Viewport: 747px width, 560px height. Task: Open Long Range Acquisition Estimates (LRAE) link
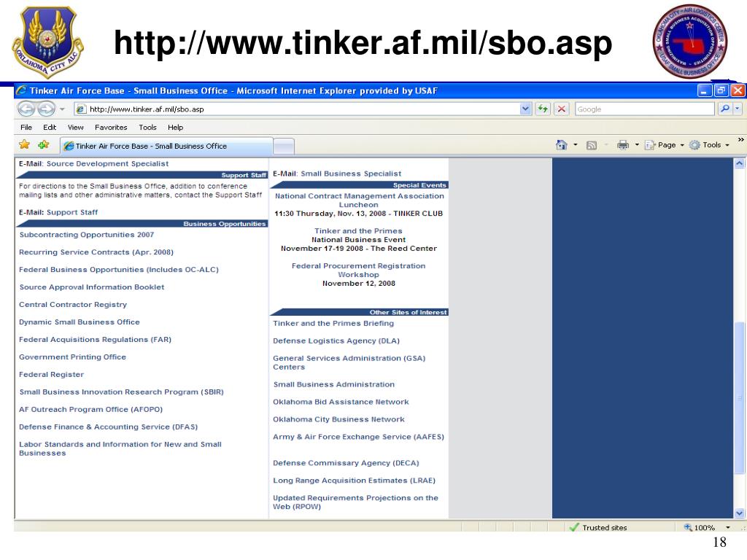pos(354,481)
